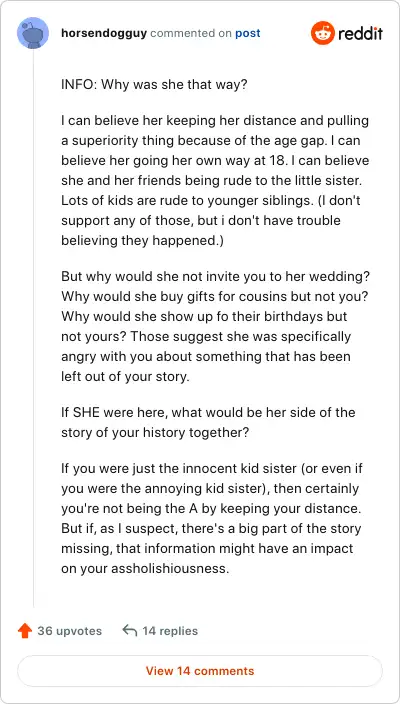Click the paragraph starting "If SHE were here"
Image resolution: width=400 pixels, height=704 pixels.
click(x=208, y=422)
